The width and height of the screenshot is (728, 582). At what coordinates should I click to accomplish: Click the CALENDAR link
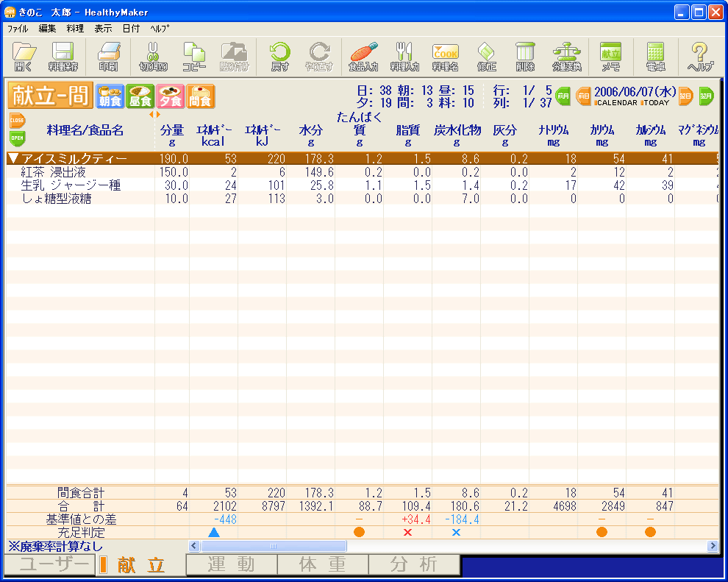point(615,103)
